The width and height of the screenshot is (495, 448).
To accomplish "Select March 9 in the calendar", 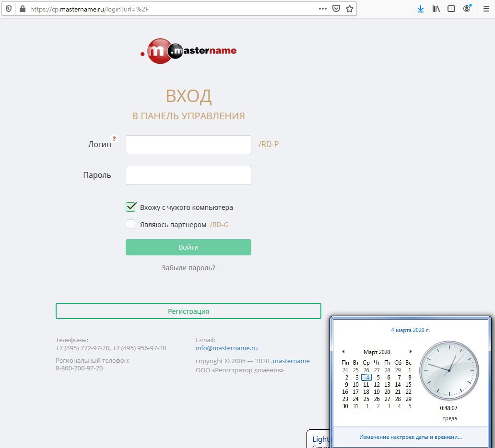I will [x=346, y=385].
